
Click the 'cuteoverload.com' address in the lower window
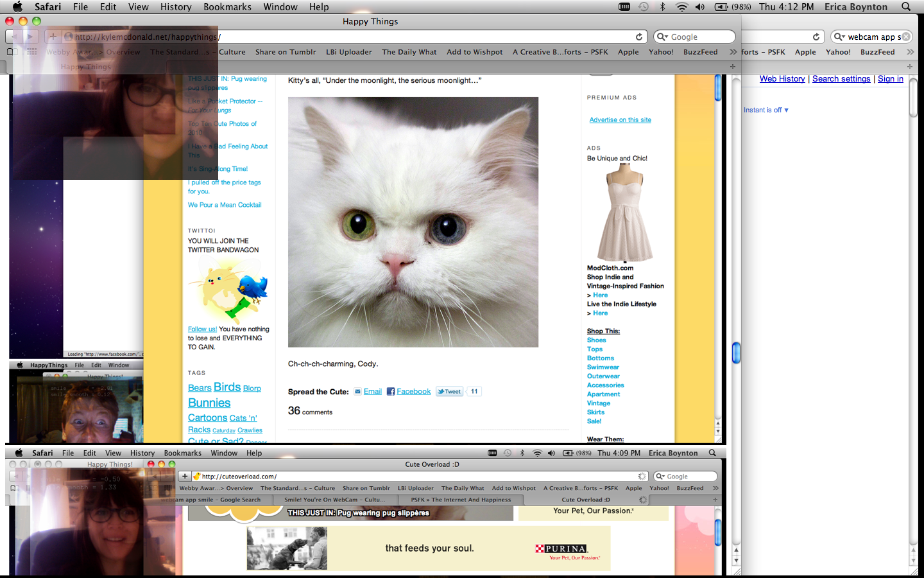click(x=239, y=477)
